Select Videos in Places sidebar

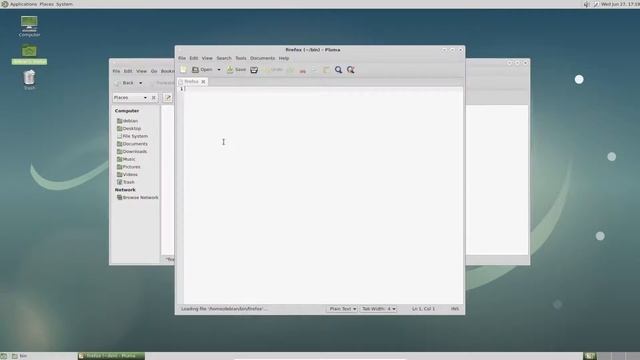[x=127, y=175]
